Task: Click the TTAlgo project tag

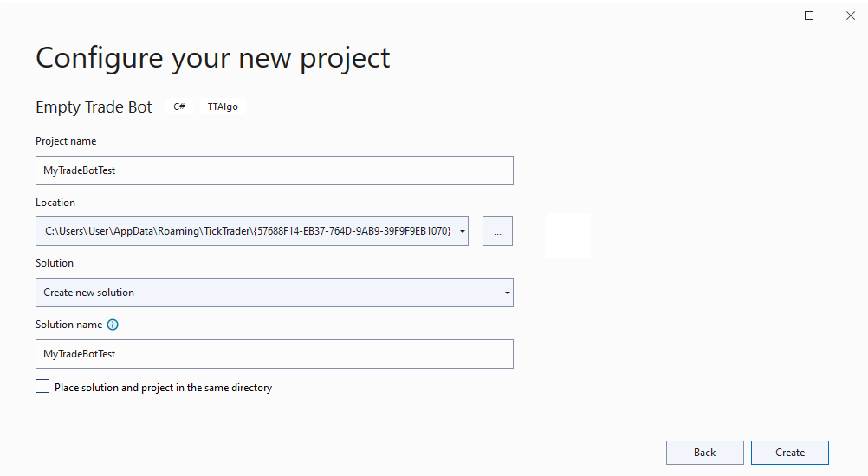Action: pos(223,106)
